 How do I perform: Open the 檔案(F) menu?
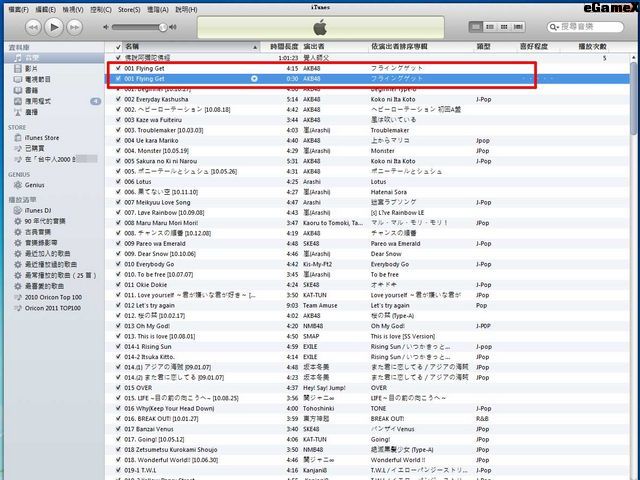(18, 9)
